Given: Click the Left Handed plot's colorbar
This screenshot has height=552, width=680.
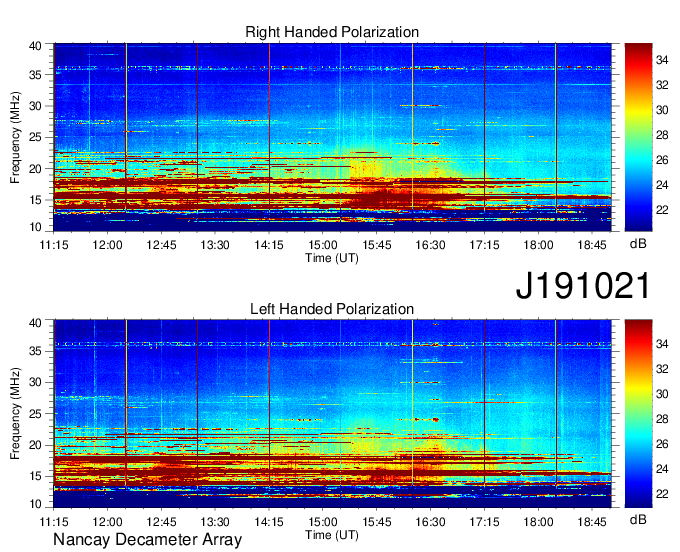Looking at the screenshot, I should pos(638,414).
